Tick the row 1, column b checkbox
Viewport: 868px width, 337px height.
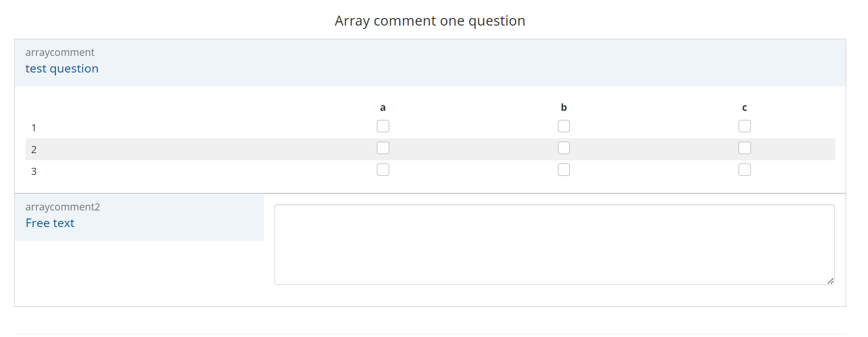point(564,126)
